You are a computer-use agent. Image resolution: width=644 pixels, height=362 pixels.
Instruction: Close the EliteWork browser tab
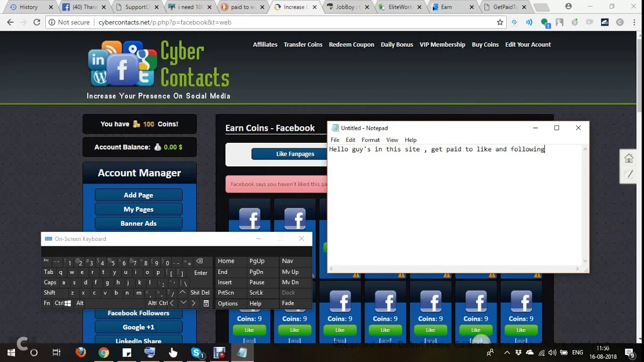click(x=418, y=7)
